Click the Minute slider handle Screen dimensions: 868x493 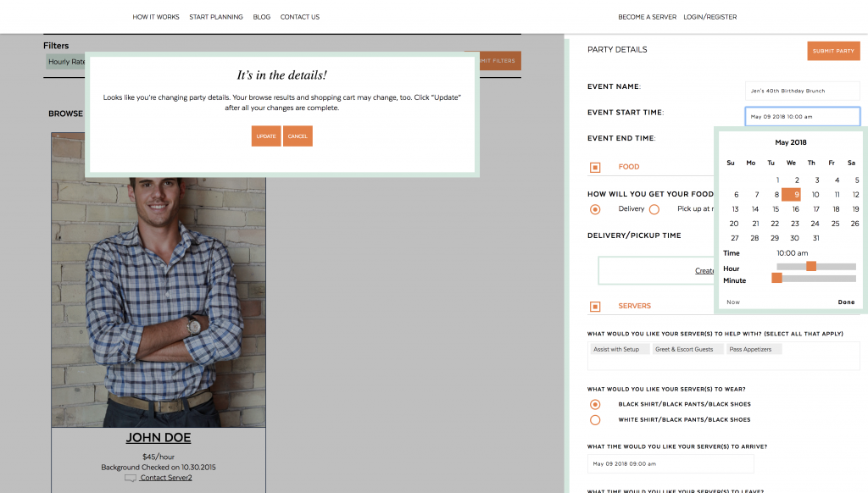click(x=776, y=278)
